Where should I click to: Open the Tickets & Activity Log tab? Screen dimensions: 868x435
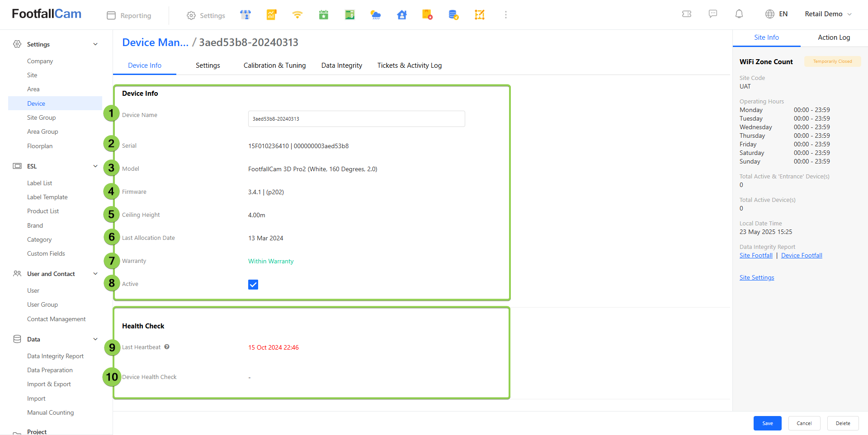(x=410, y=65)
